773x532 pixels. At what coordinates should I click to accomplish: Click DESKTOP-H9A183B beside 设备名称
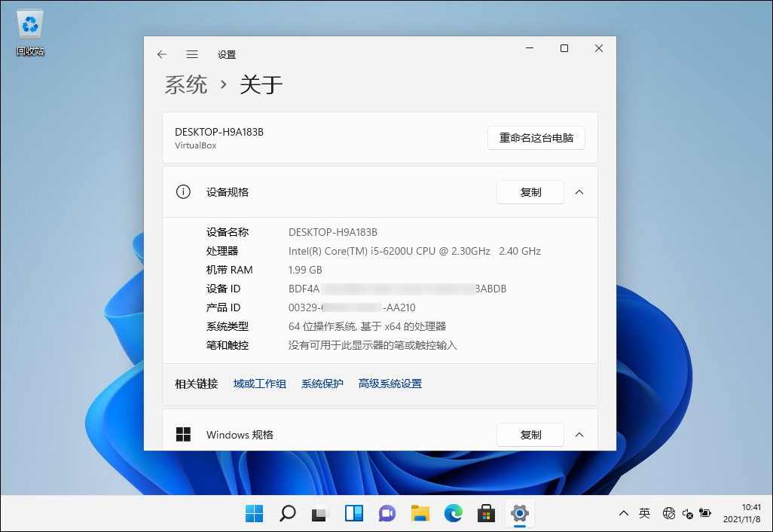(333, 232)
